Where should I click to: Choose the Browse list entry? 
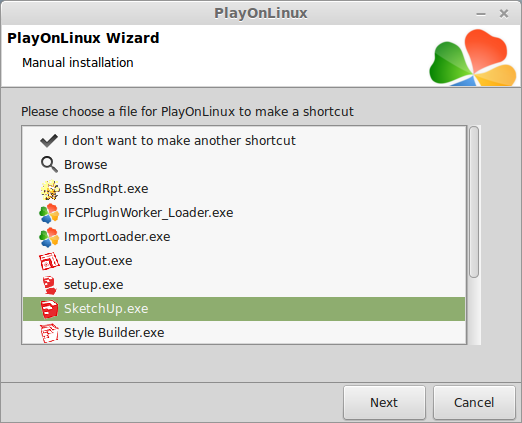(244, 165)
